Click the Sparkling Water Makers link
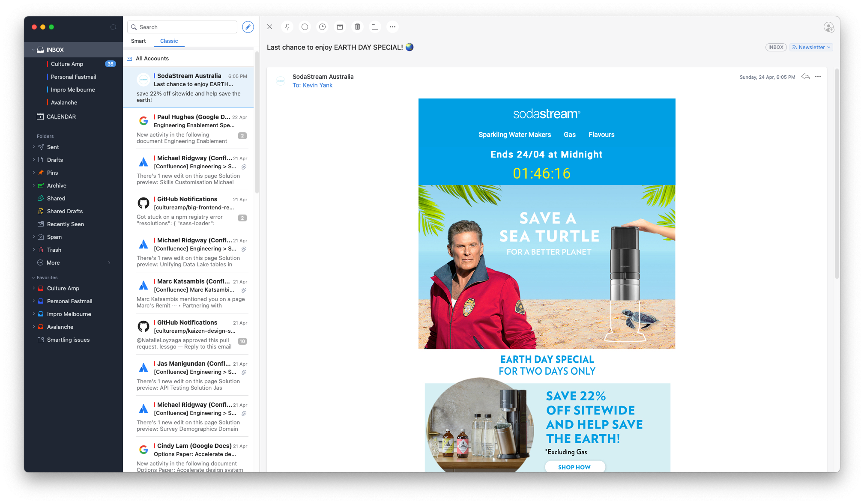This screenshot has width=864, height=504. click(514, 134)
